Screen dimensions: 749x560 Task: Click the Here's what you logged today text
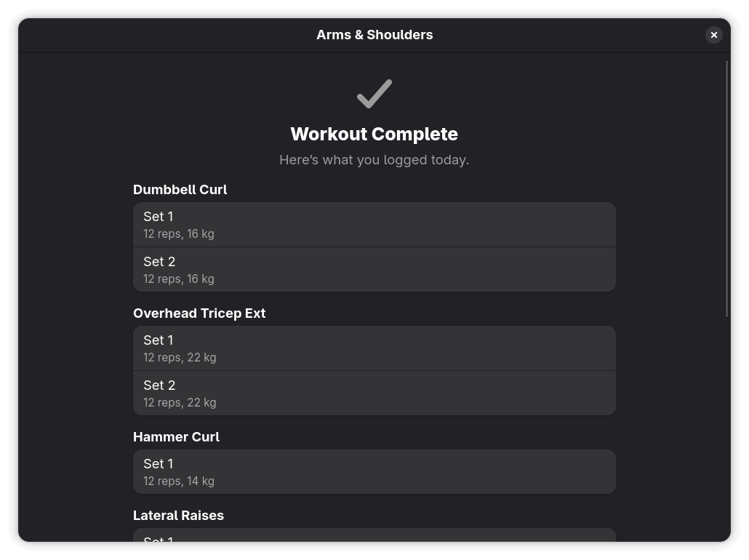(374, 159)
